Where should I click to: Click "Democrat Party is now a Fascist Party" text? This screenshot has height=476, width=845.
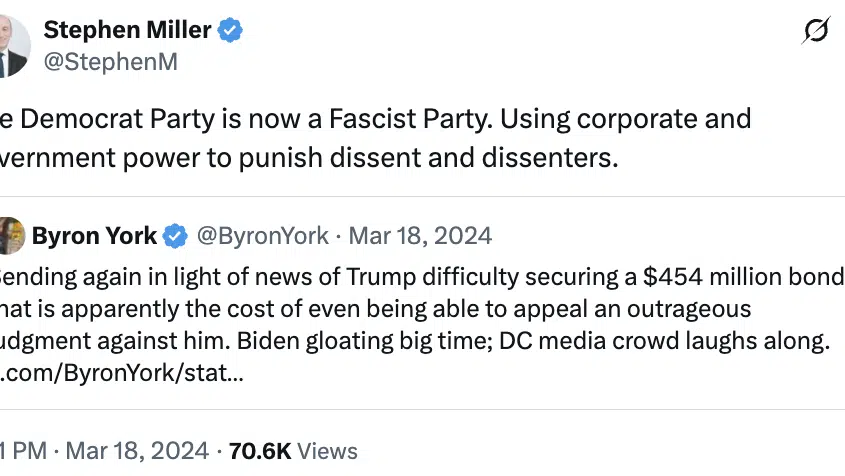(x=240, y=118)
